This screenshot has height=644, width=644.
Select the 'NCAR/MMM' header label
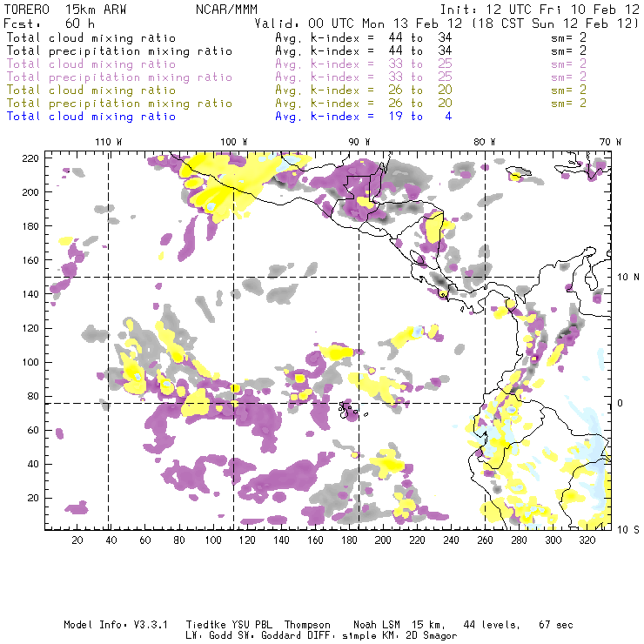click(226, 10)
